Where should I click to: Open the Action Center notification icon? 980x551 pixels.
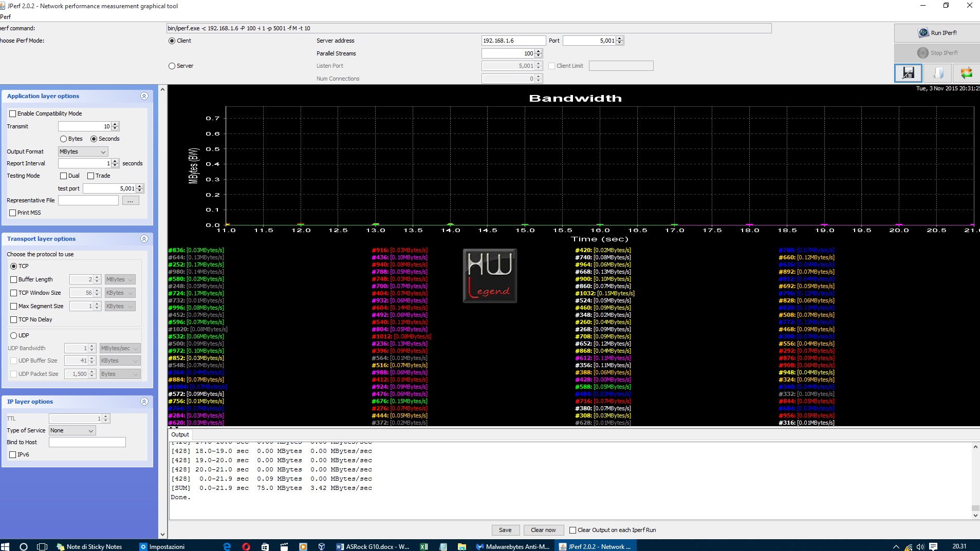(x=933, y=546)
